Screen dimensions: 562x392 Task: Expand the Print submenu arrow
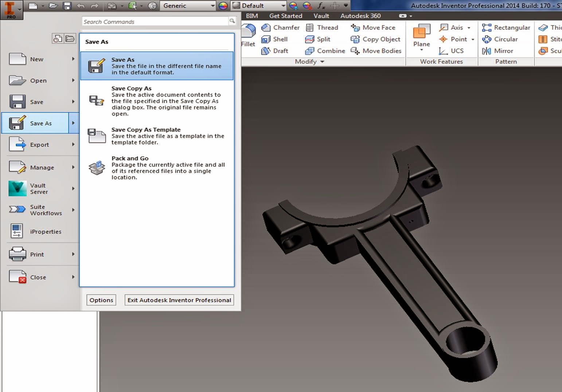[73, 254]
